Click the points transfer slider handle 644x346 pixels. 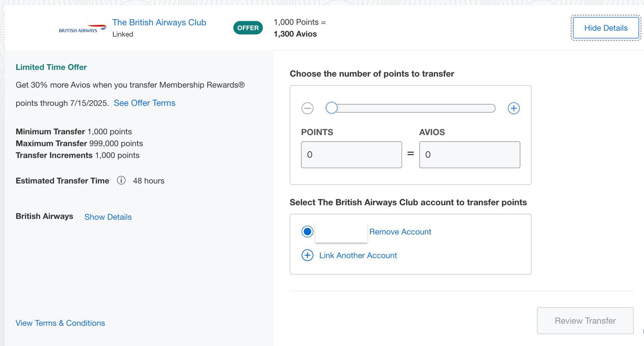332,108
